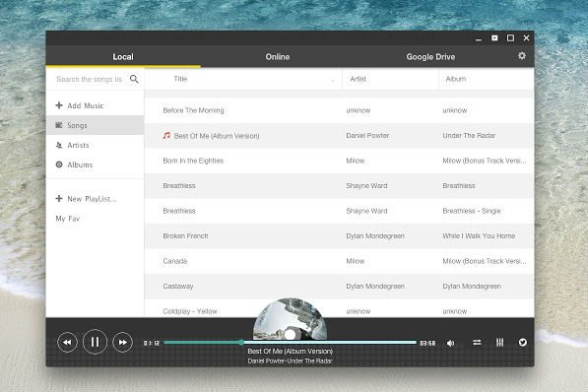Open the Songs section
Screen dimensions: 588x392
tap(95, 125)
